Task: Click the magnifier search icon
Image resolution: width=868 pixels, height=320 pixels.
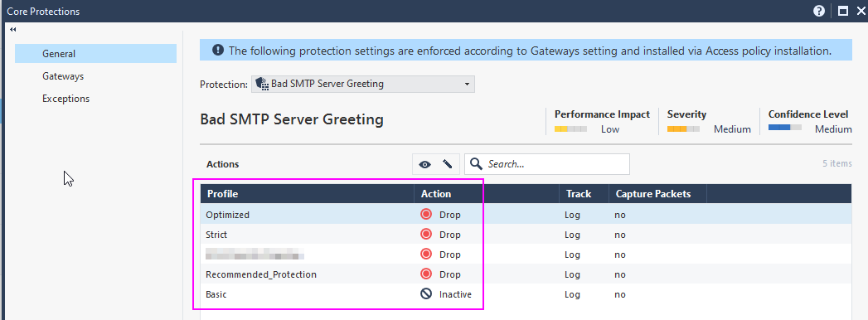Action: tap(476, 164)
